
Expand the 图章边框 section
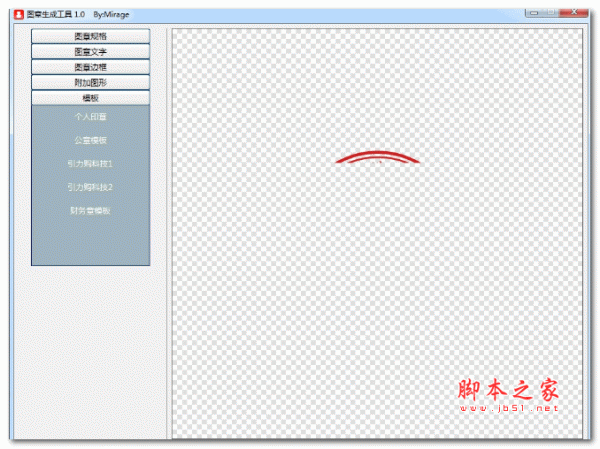(x=90, y=67)
